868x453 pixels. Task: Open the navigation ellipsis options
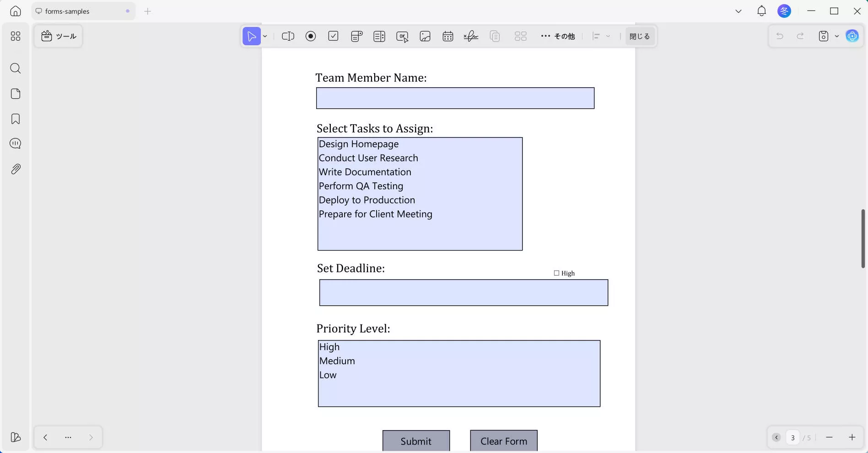tap(68, 437)
